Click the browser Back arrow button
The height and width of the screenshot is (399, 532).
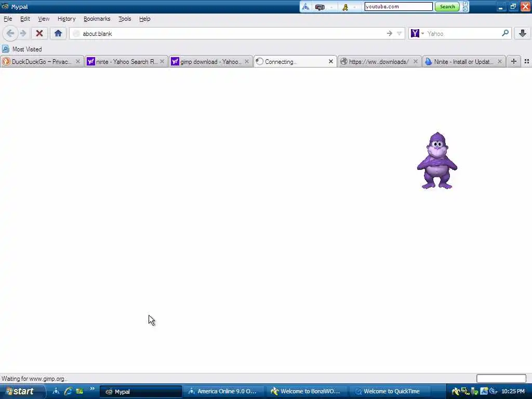10,33
